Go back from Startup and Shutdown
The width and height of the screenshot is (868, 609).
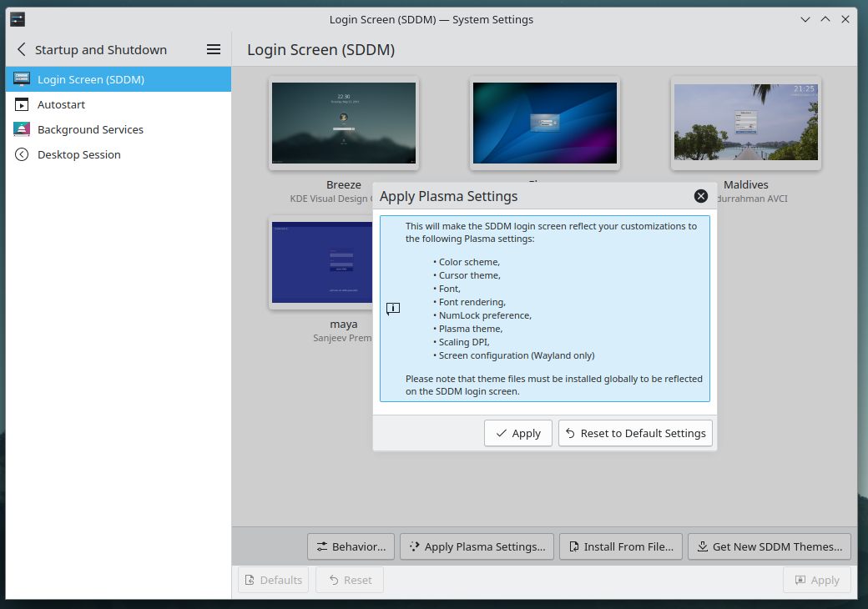22,50
